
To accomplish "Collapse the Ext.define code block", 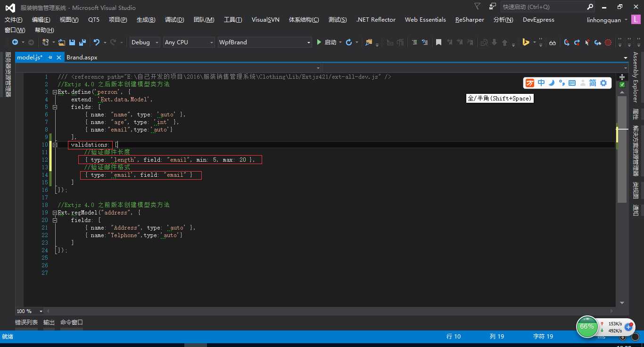I will pos(55,92).
